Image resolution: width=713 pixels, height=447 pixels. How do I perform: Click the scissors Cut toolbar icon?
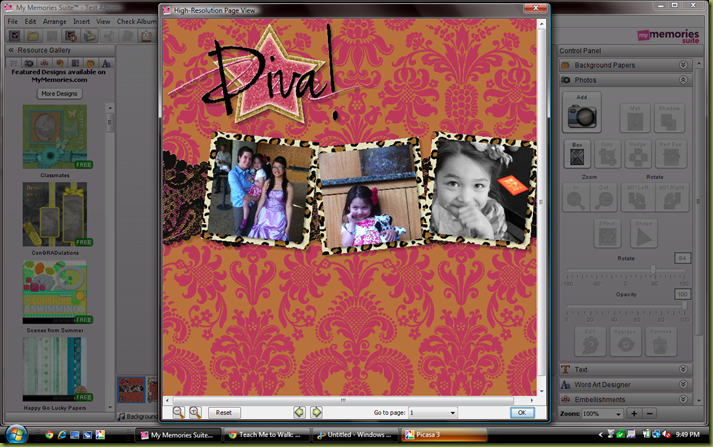(x=109, y=35)
